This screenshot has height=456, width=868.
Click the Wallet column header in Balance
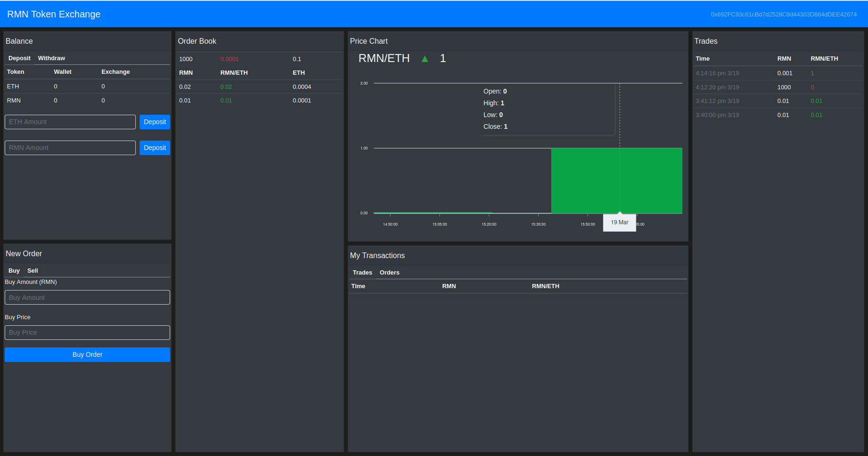(x=63, y=72)
